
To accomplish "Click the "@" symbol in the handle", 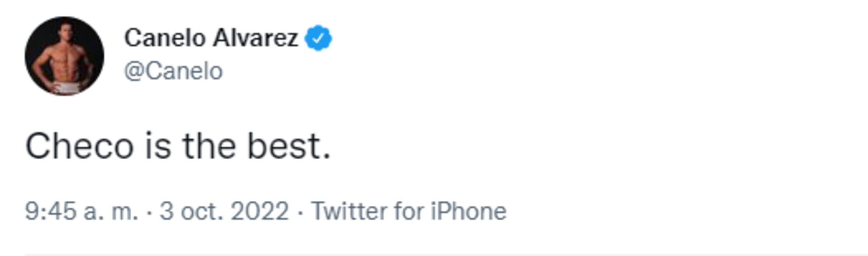I will click(x=134, y=71).
